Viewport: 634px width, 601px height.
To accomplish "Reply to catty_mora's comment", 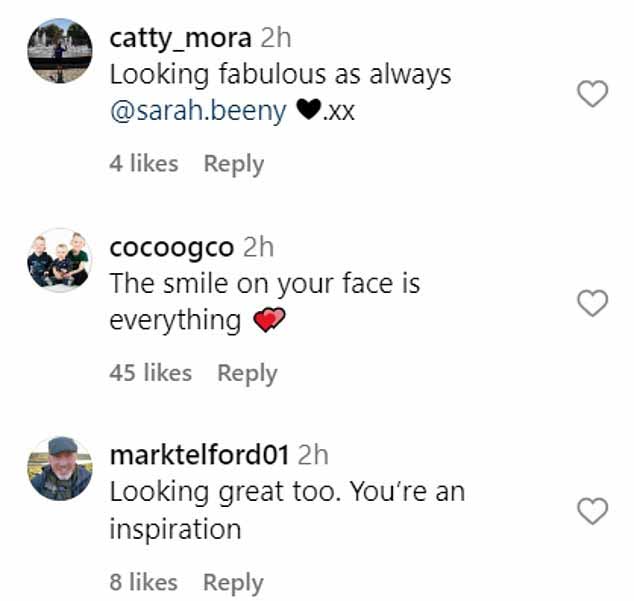I will [234, 164].
